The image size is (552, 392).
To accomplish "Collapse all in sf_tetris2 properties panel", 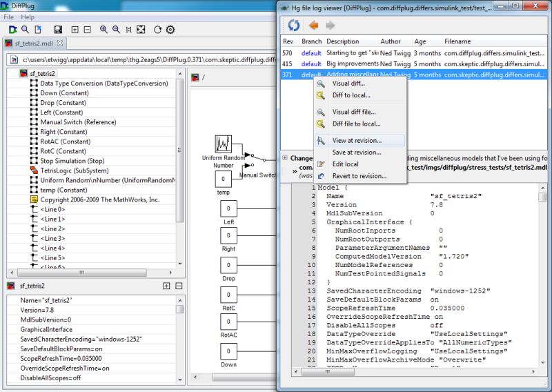I will point(179,286).
